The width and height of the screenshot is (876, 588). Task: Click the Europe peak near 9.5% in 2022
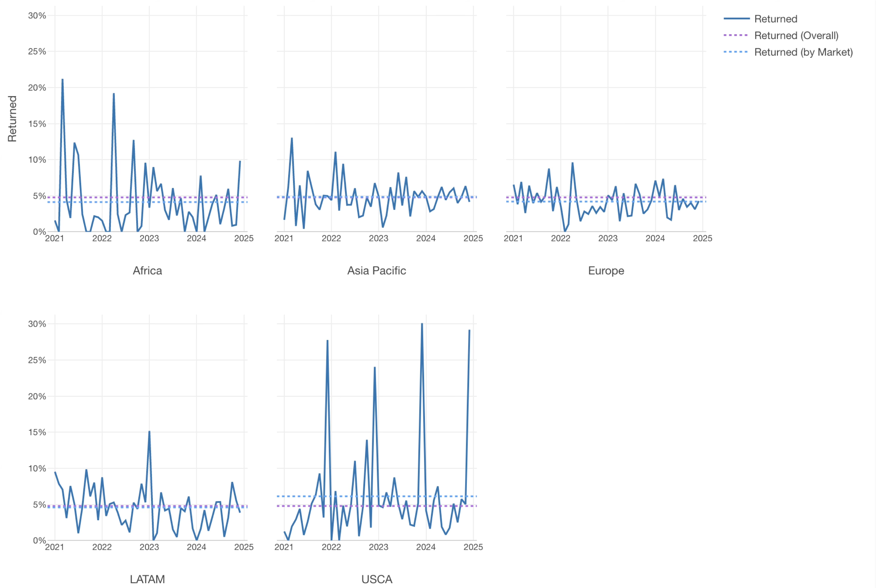[x=572, y=163]
